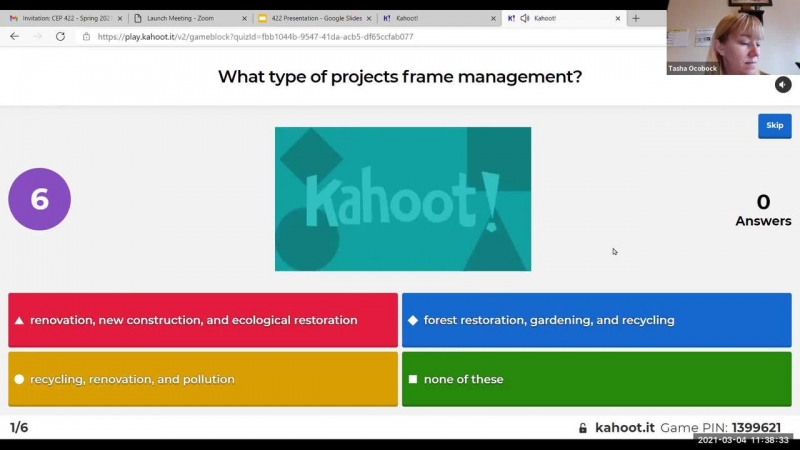This screenshot has height=450, width=800.
Task: Reload the Kahoot page
Action: (60, 36)
